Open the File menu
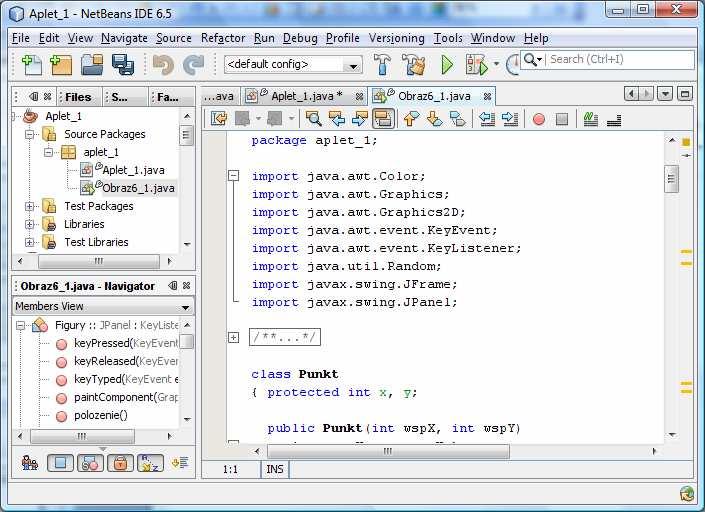The width and height of the screenshot is (705, 512). [21, 38]
